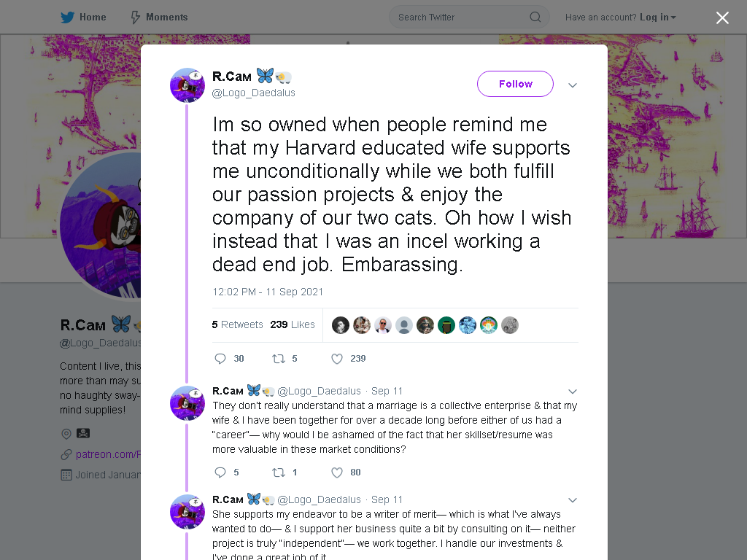View the 5 Retweets list
747x560 pixels.
tap(237, 324)
